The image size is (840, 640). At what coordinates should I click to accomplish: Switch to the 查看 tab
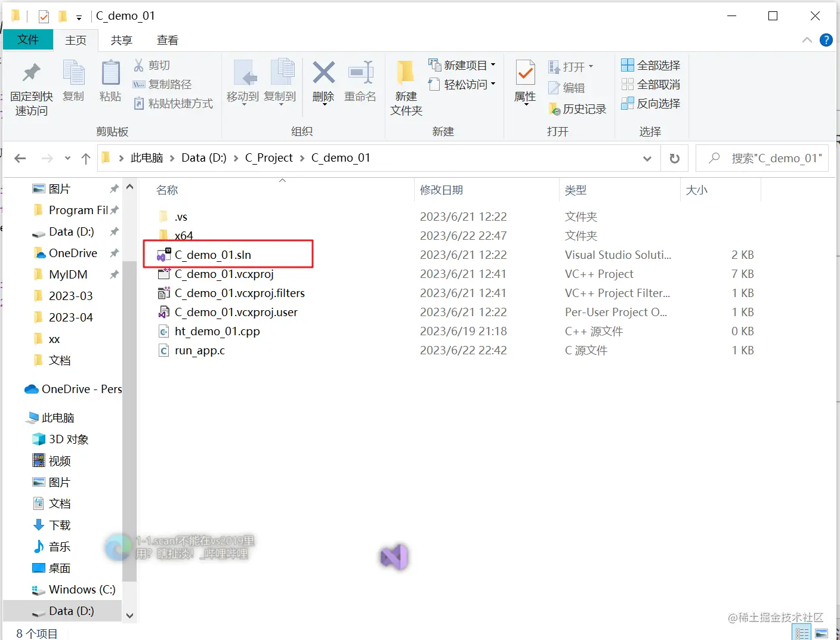click(x=168, y=40)
